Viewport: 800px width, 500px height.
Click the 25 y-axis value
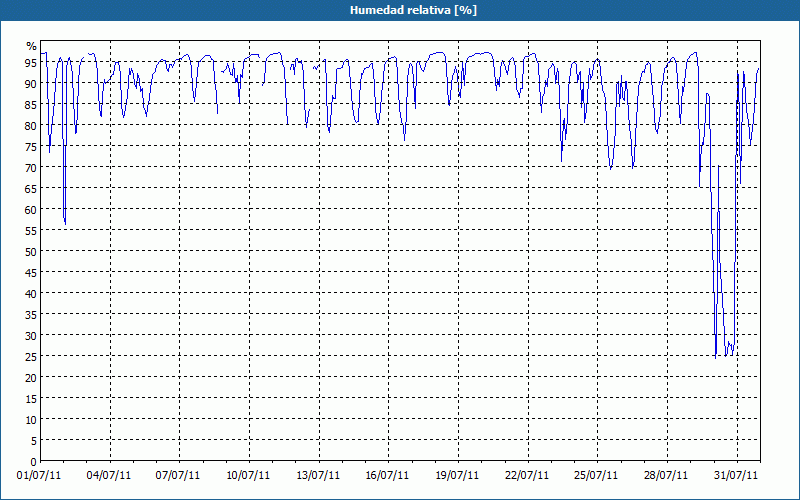coord(31,357)
